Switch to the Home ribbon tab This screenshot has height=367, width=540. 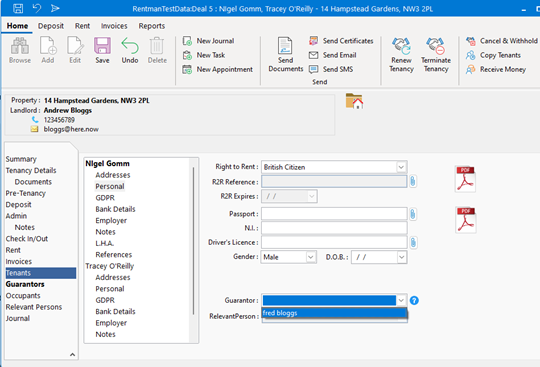click(x=17, y=26)
